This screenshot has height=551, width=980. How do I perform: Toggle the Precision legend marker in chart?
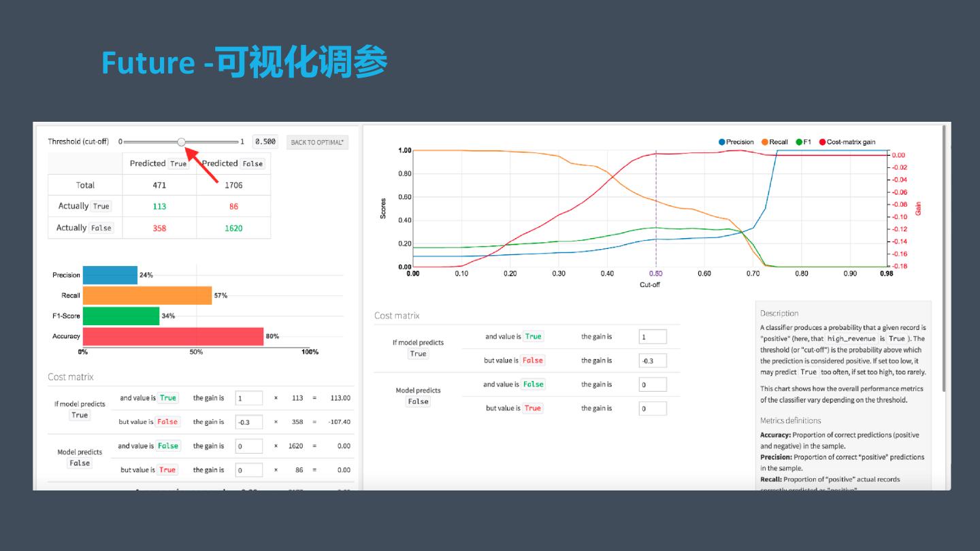pyautogui.click(x=721, y=142)
